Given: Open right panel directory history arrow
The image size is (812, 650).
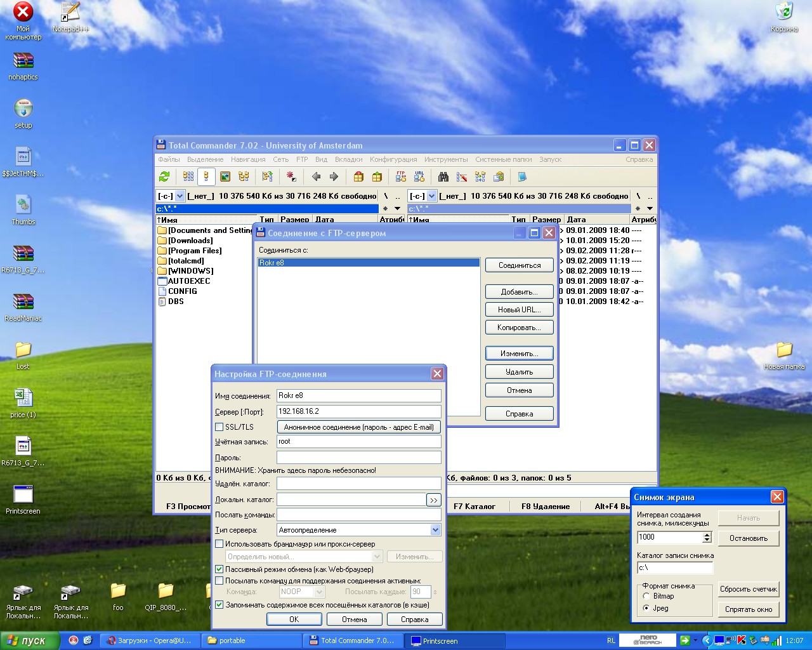Looking at the screenshot, I should (x=650, y=208).
